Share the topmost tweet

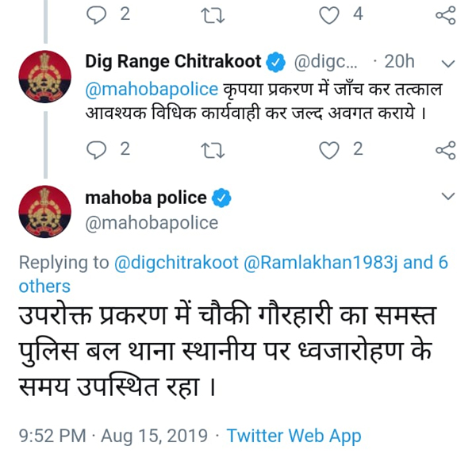tap(446, 15)
